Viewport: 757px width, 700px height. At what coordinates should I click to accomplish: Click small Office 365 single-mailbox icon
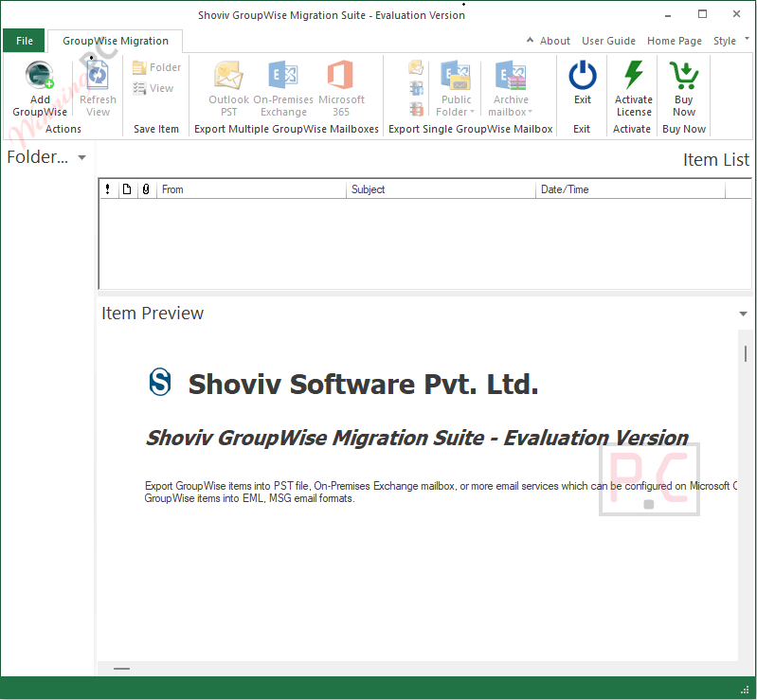416,109
